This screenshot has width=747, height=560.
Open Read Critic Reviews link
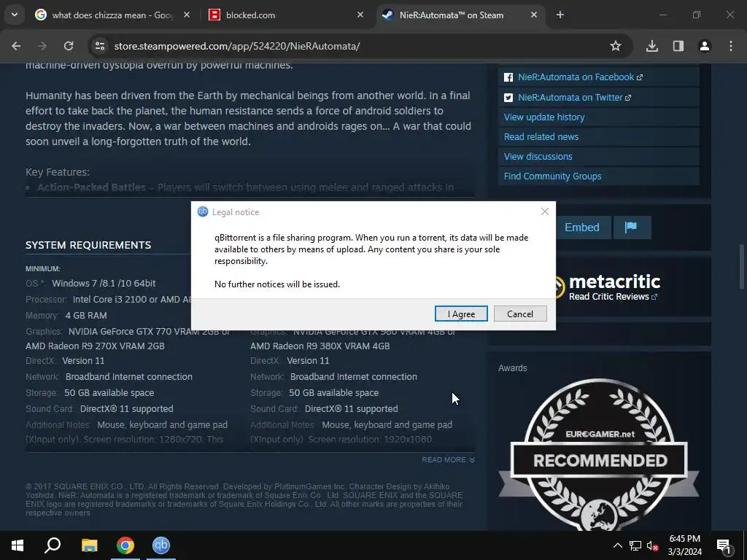tap(613, 297)
